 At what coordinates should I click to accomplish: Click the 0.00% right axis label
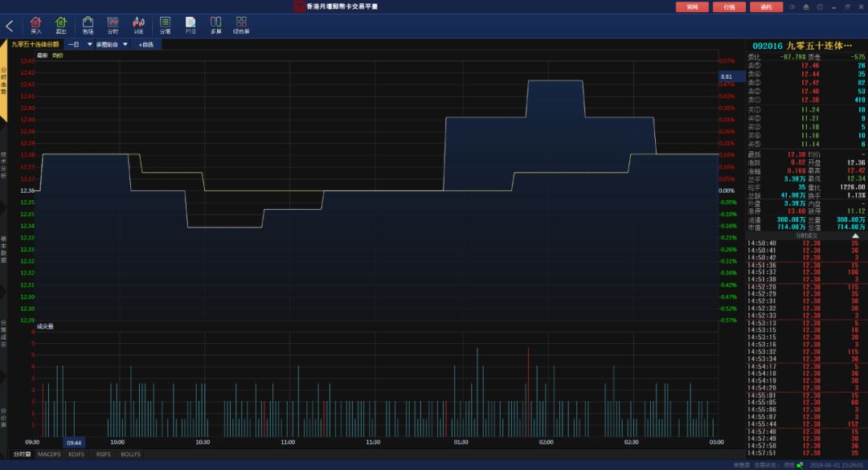pos(727,190)
